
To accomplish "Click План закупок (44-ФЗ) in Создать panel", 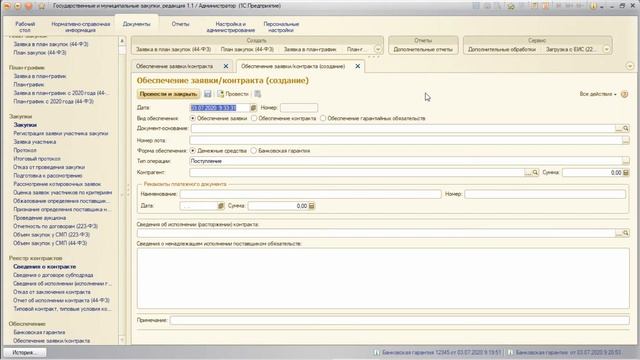I will pos(247,49).
